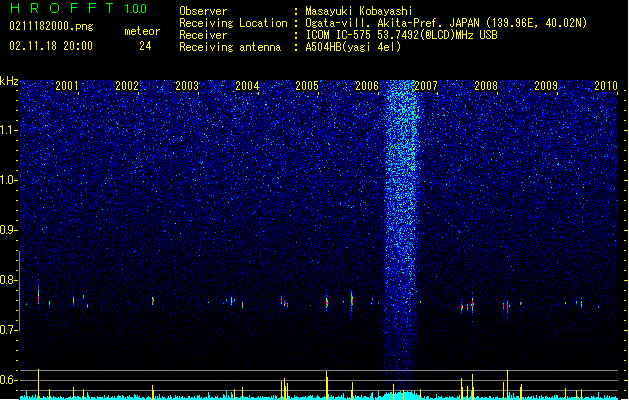This screenshot has width=629, height=400.
Task: Click the 2004 time axis marker
Action: [247, 86]
